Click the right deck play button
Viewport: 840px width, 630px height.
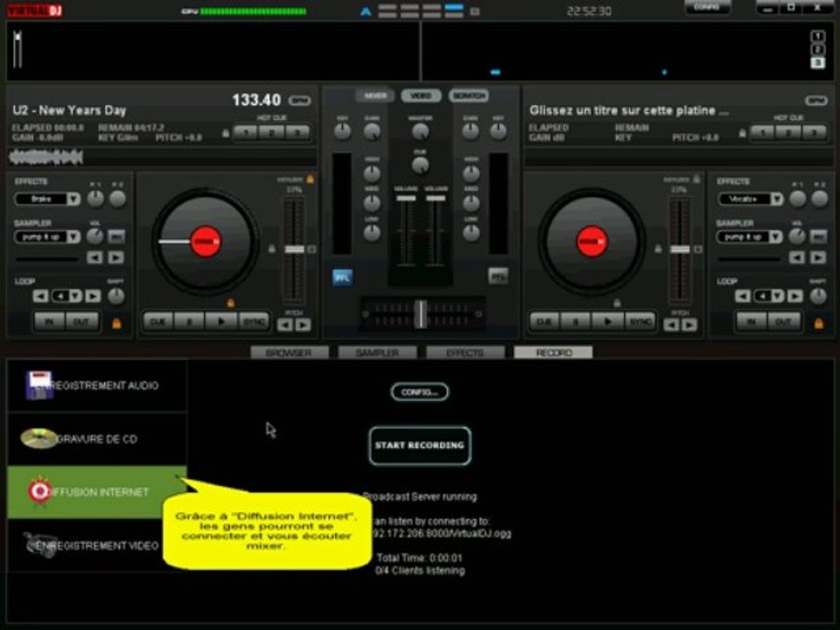607,321
